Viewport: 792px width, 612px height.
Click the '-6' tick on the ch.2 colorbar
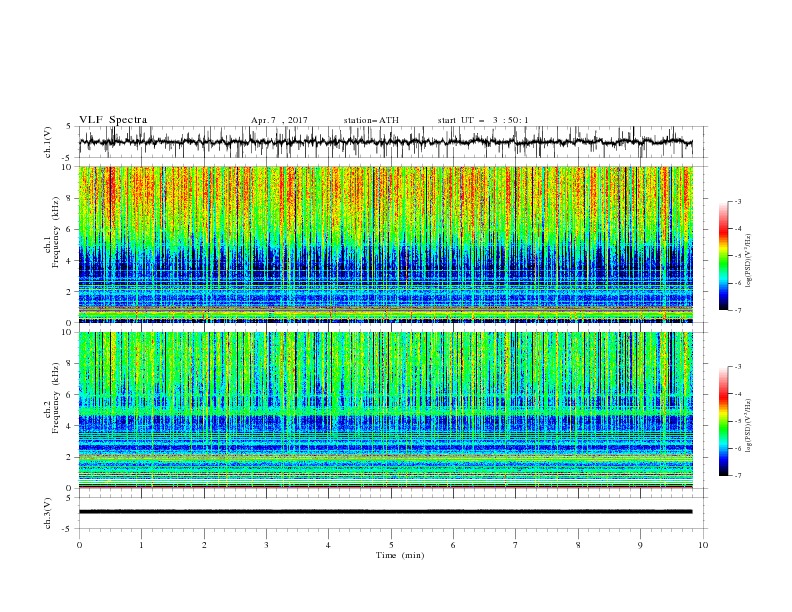pos(738,448)
